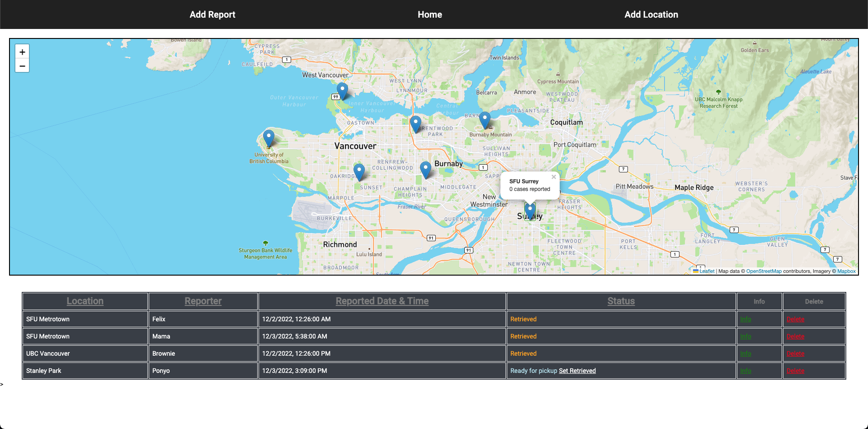
Task: Click the map marker near Brentwood Park
Action: [415, 124]
